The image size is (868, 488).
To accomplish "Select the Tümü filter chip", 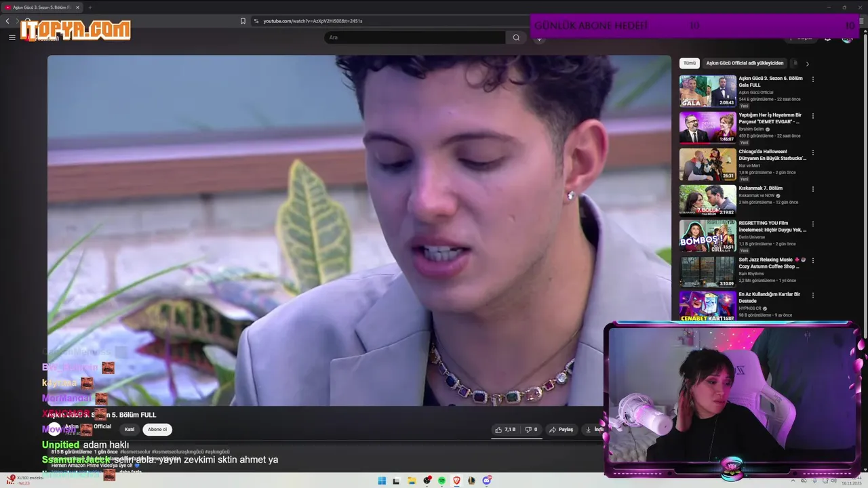I will point(690,63).
